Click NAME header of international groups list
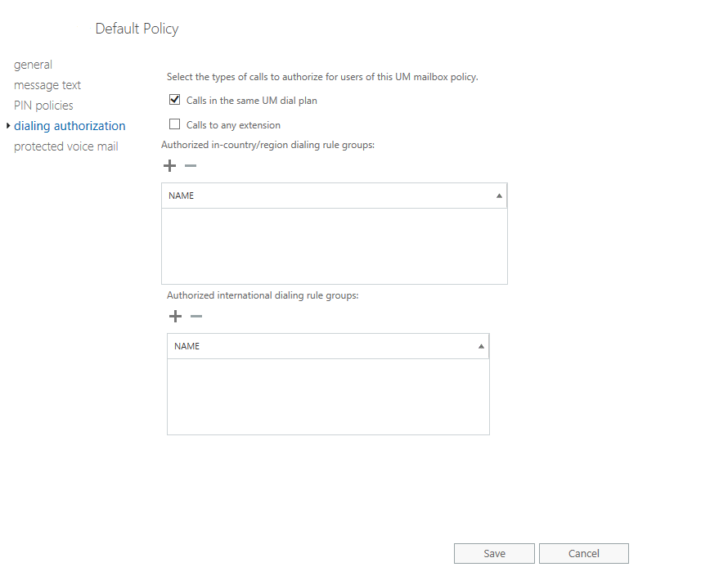 pos(187,347)
